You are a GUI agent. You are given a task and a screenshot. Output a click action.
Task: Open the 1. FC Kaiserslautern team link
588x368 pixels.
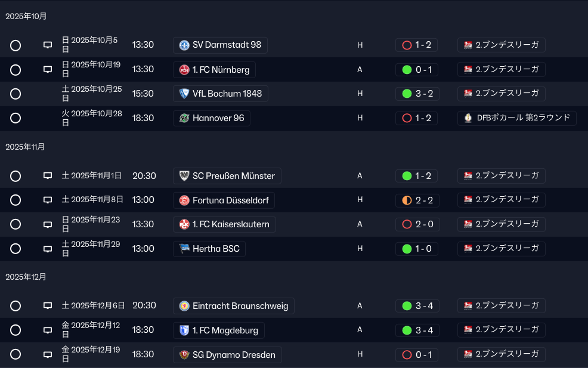(224, 224)
